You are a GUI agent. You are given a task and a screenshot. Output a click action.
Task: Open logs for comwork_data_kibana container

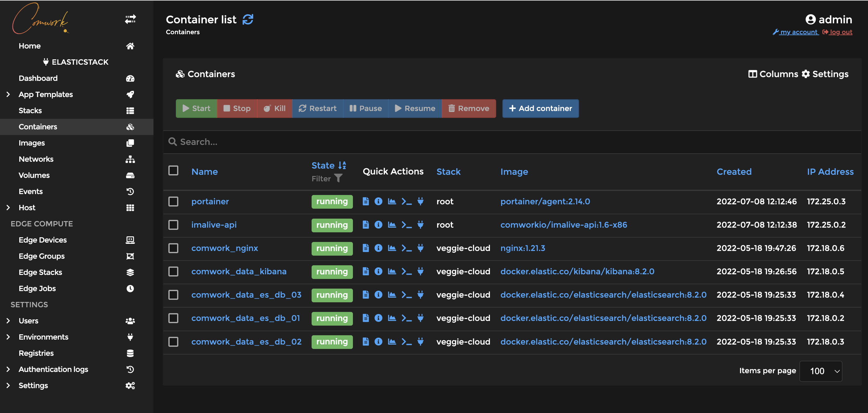pyautogui.click(x=366, y=271)
